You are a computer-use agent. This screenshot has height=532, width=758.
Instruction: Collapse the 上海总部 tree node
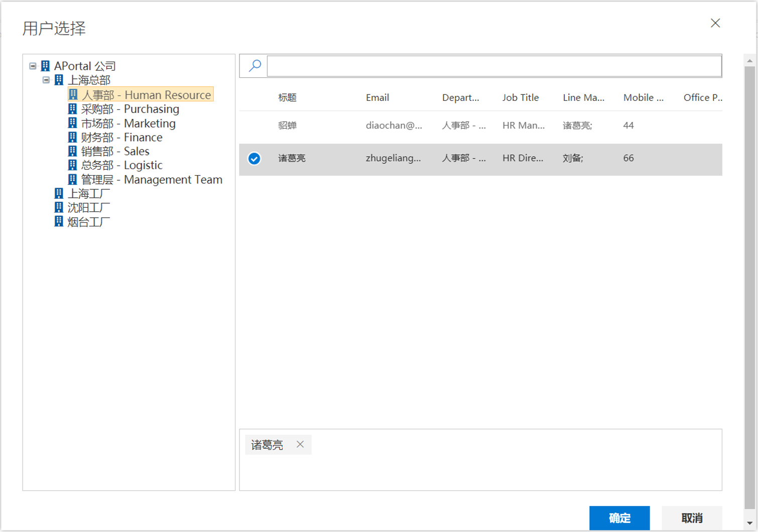point(46,80)
